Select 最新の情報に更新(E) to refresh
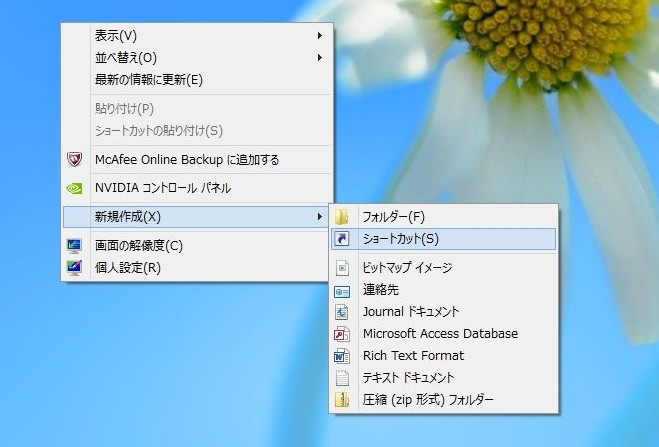659x447 pixels. [149, 80]
